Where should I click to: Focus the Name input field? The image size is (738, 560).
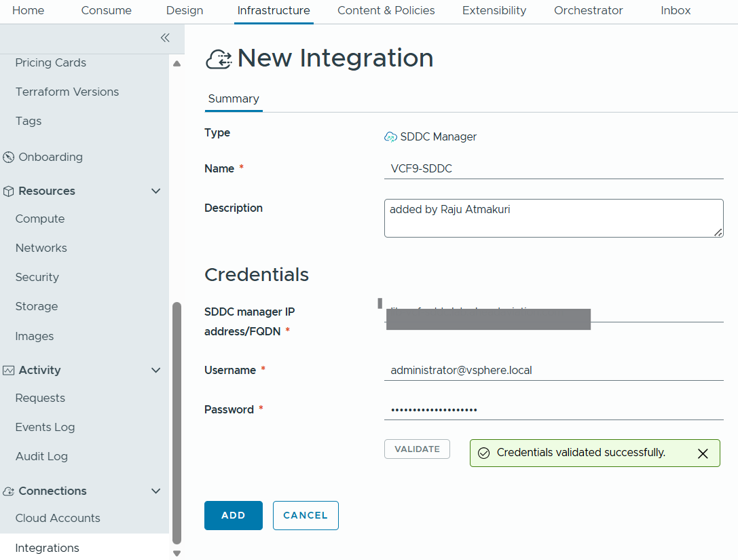(x=553, y=169)
